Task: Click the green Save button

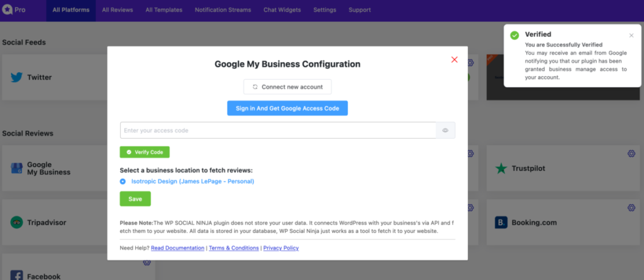Action: click(135, 199)
